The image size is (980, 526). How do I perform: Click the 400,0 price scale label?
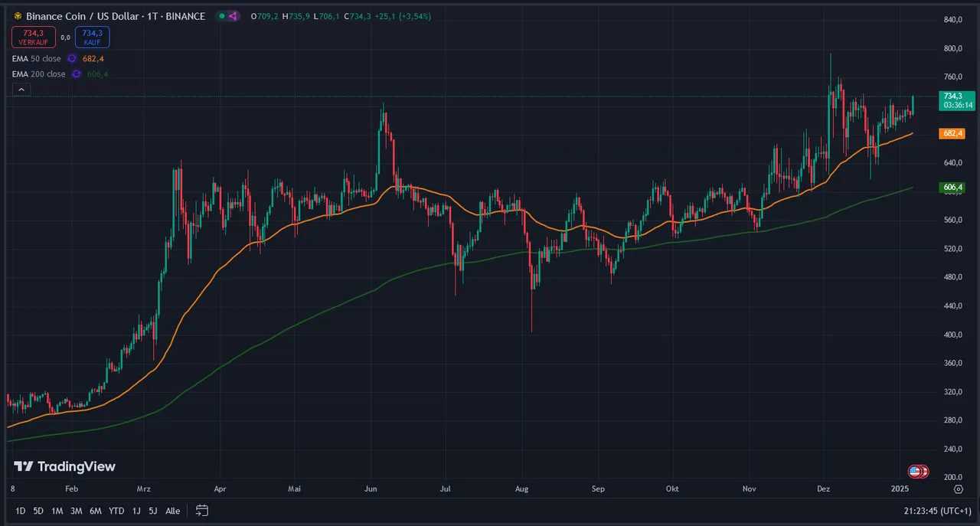point(952,335)
